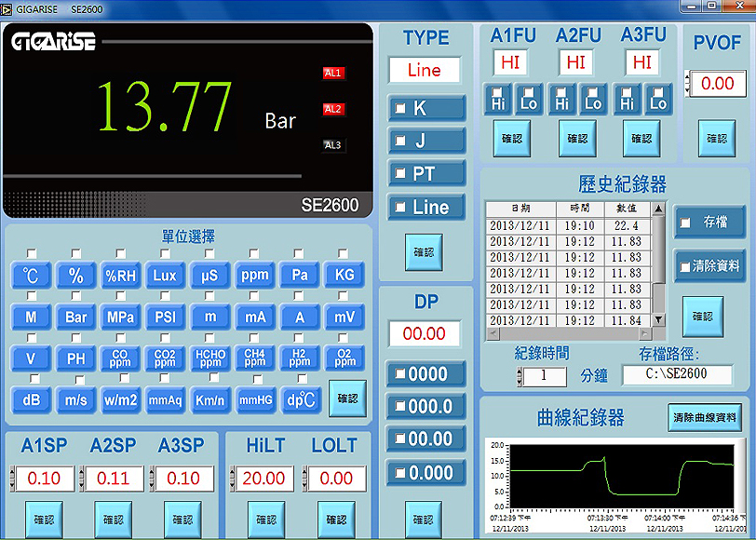Check the 0000 decimal point option
The image size is (756, 540).
tap(400, 373)
